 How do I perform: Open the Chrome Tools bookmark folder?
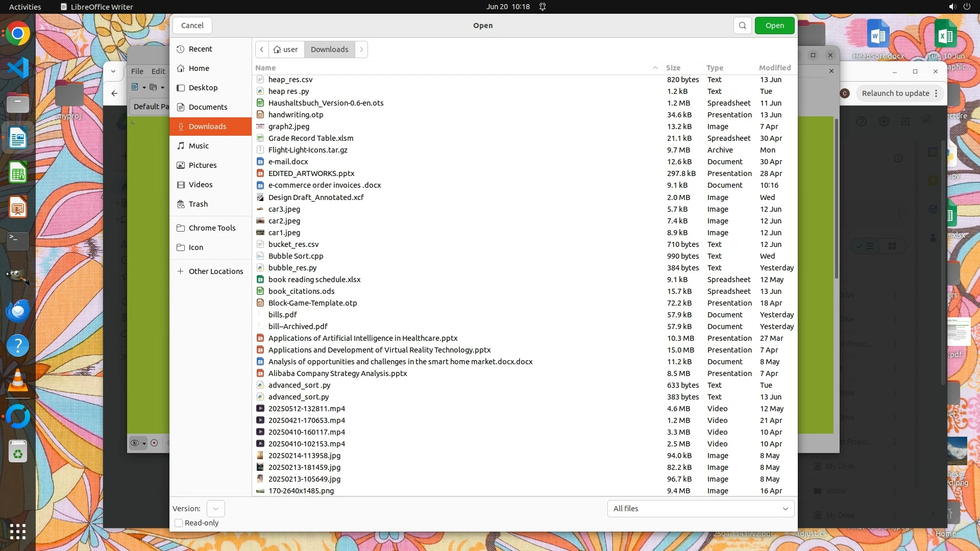point(212,228)
